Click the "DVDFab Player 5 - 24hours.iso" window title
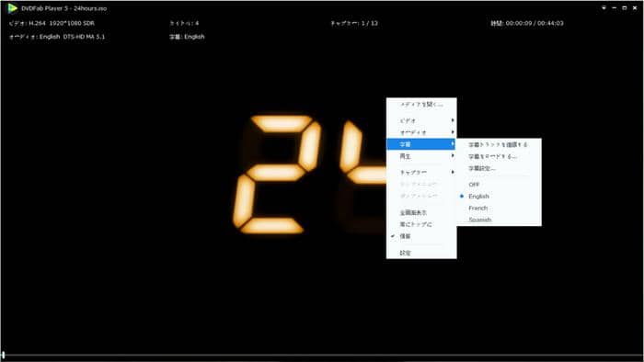The width and height of the screenshot is (644, 362). (64, 8)
